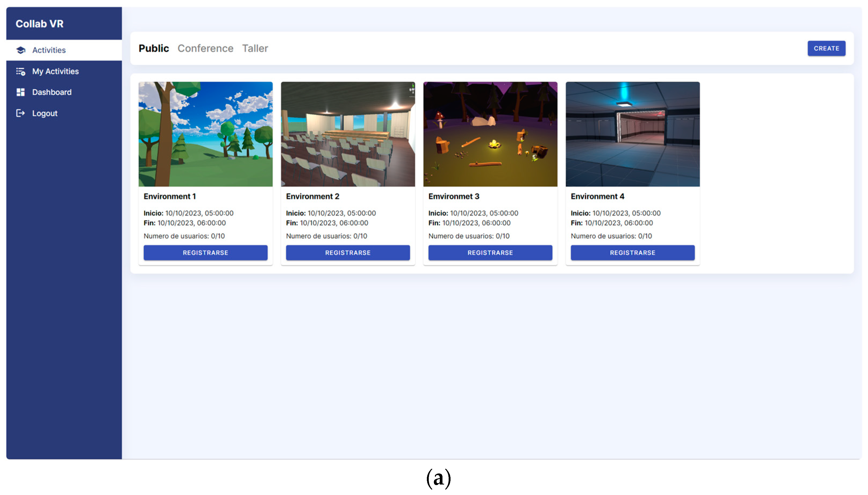Click the Activities graduation cap icon
This screenshot has width=868, height=495.
point(21,50)
